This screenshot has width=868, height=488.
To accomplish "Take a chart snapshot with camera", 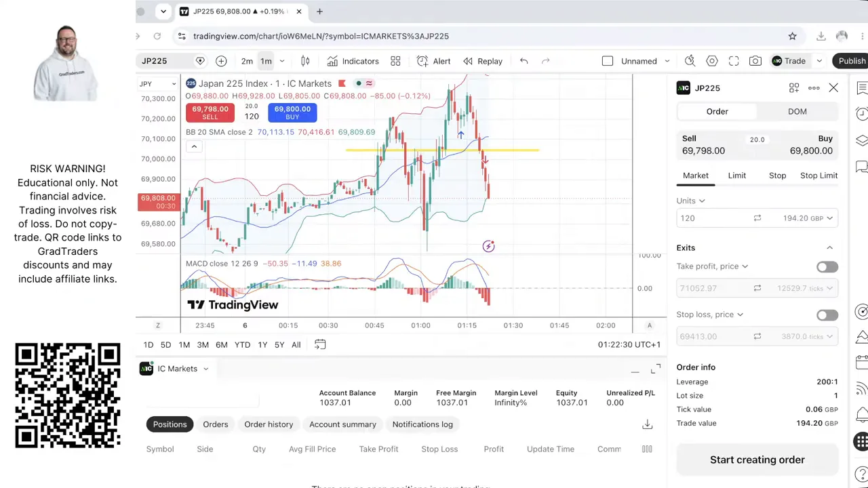I will coord(755,61).
